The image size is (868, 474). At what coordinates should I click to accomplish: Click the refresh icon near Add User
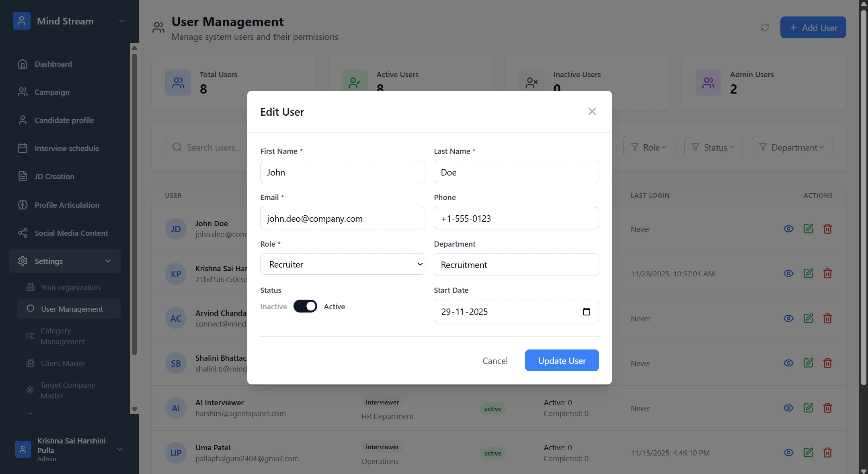(x=765, y=27)
